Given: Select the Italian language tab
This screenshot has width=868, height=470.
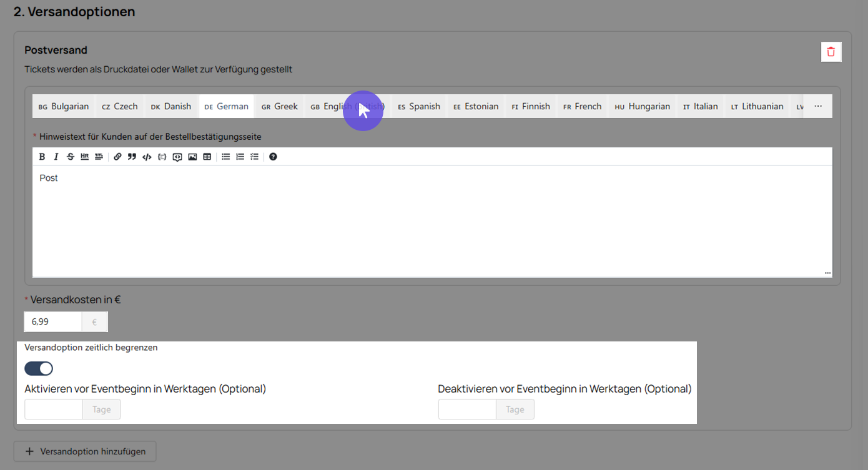Looking at the screenshot, I should pos(701,106).
